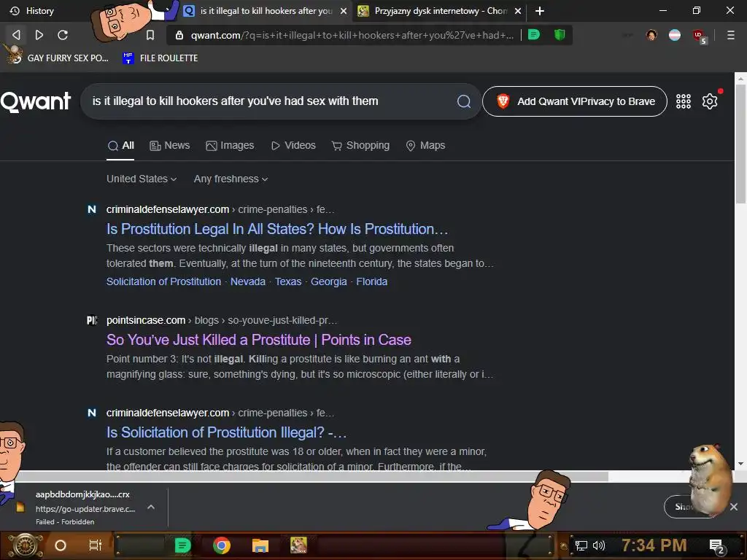Switch to the Shopping tab
This screenshot has width=747, height=560.
tap(360, 146)
